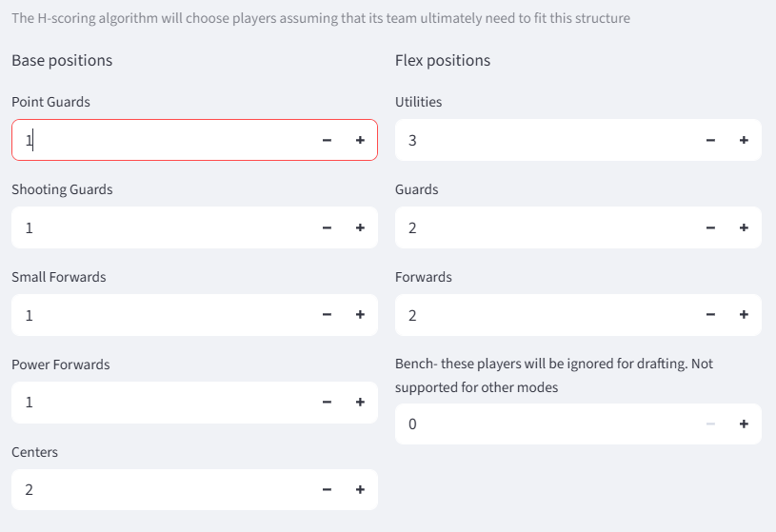Click plus to add a Shooting Guard

coord(360,227)
